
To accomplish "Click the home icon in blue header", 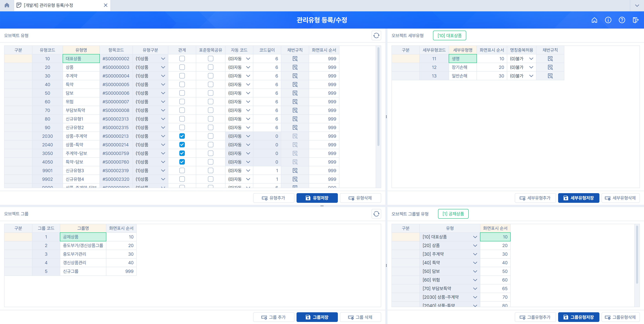I will click(594, 20).
